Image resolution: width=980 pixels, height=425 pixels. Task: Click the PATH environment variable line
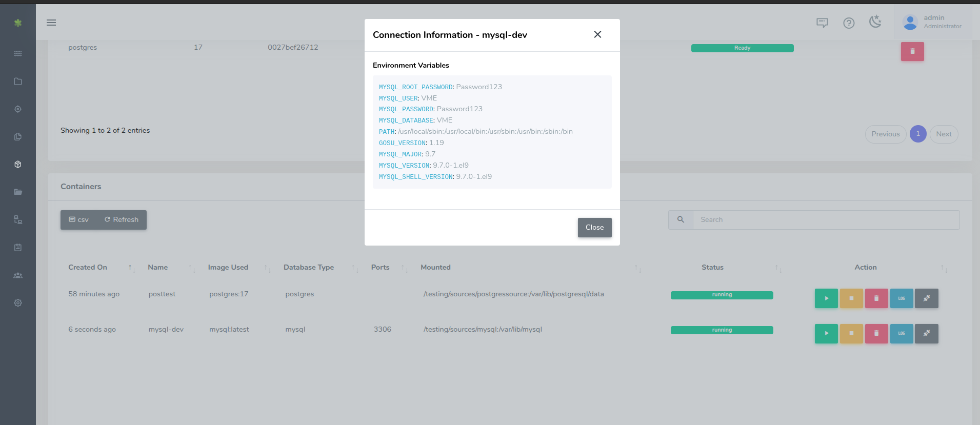tap(476, 132)
